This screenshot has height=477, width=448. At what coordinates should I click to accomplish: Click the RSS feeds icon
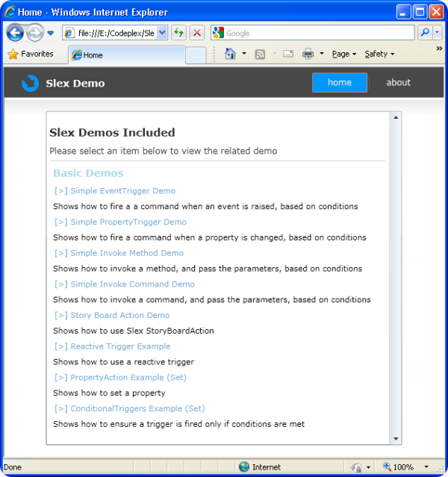point(260,54)
